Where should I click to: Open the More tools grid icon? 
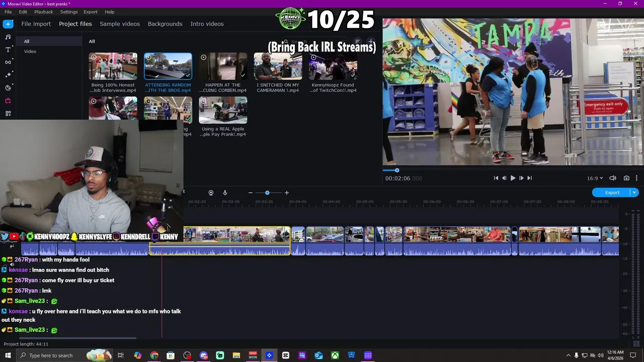point(8,114)
